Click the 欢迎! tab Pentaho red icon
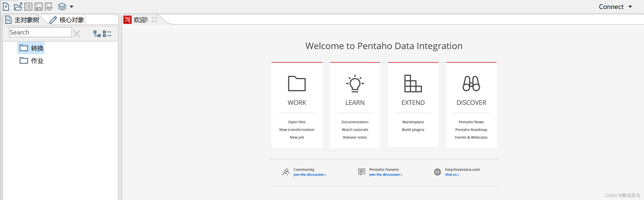 (127, 19)
